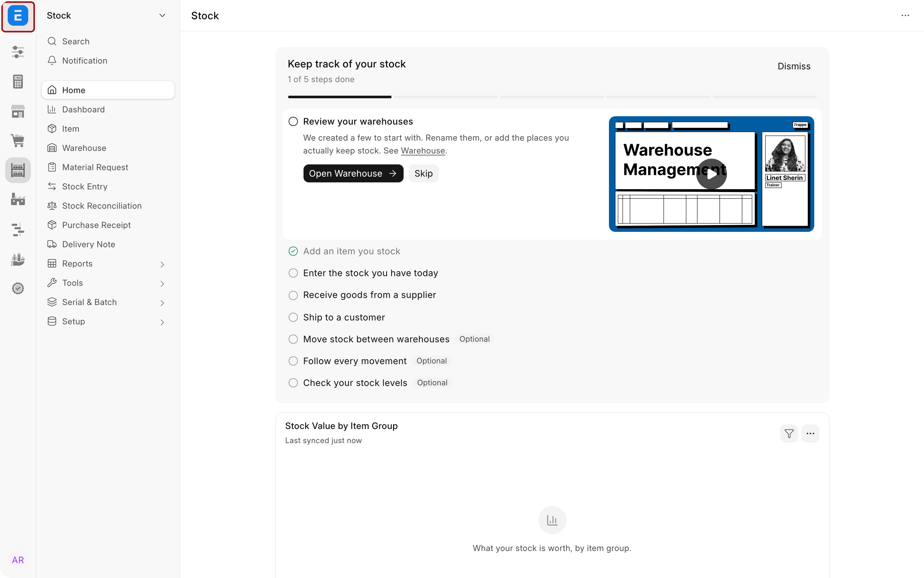The width and height of the screenshot is (924, 578).
Task: Open the three-dot menu on Stock Value chart
Action: (x=810, y=433)
